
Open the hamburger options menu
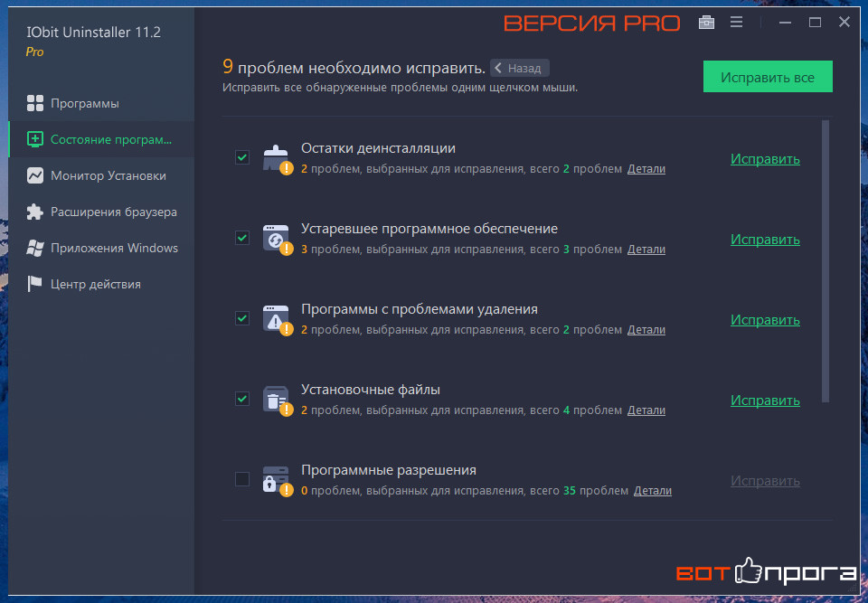click(x=736, y=23)
